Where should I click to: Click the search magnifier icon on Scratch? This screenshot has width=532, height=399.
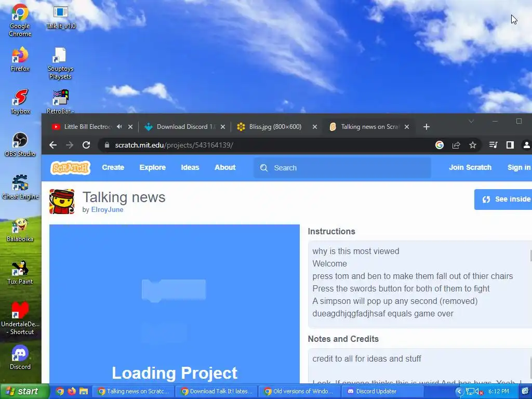click(x=263, y=168)
